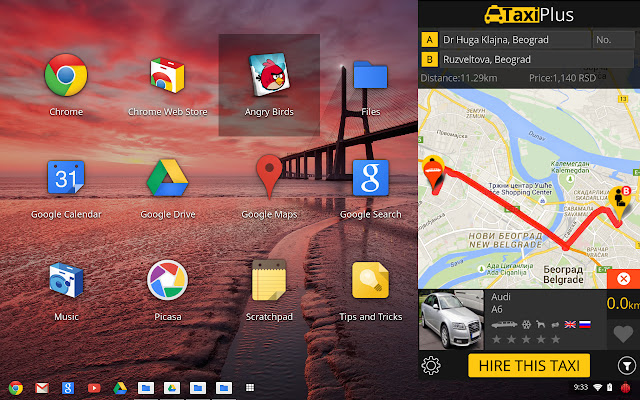Image resolution: width=640 pixels, height=400 pixels.
Task: Open YouTube from the shelf
Action: [x=94, y=388]
